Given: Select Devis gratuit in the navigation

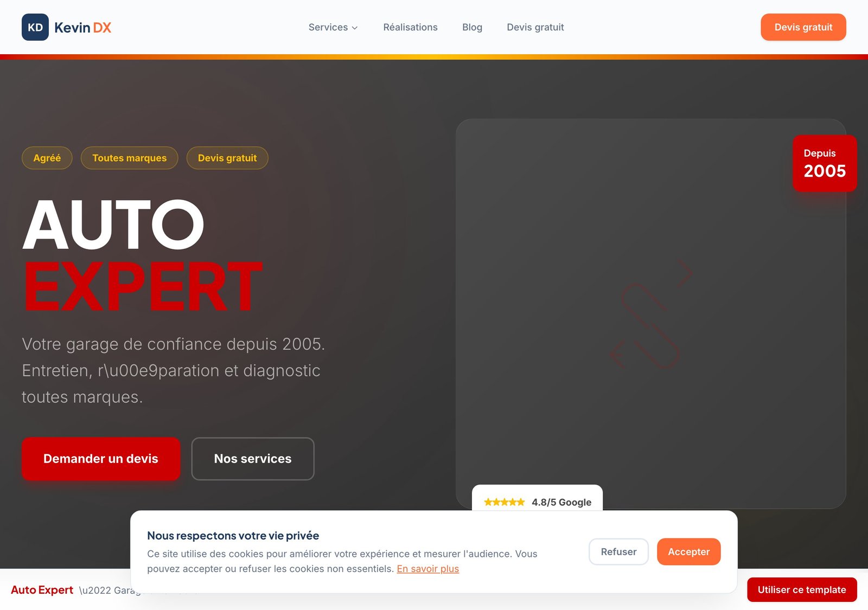Looking at the screenshot, I should (535, 27).
